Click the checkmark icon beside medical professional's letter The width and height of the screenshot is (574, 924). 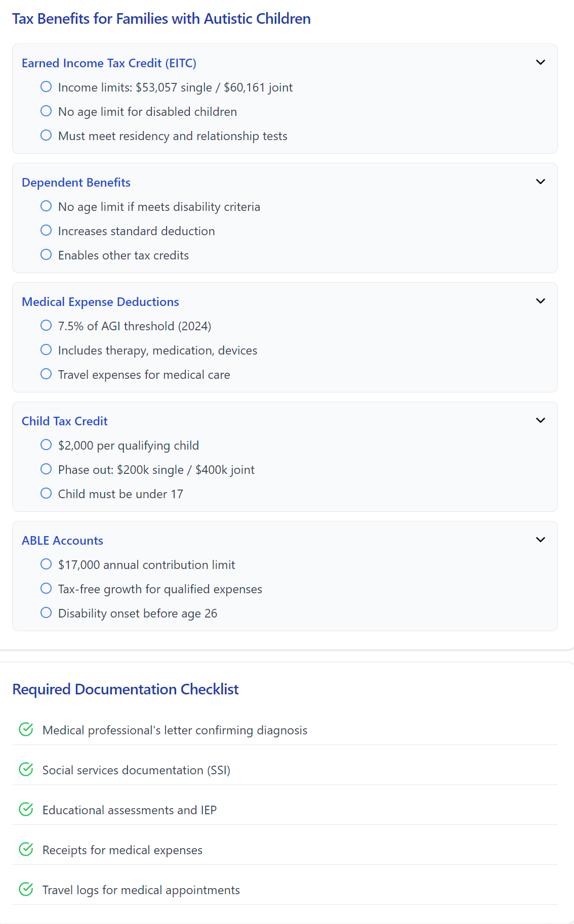point(26,729)
